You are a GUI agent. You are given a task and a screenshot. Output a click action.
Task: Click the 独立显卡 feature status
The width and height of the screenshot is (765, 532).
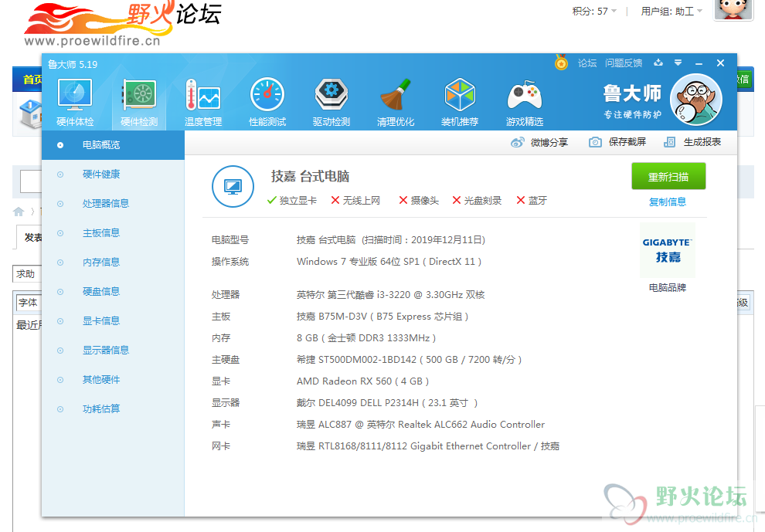(x=292, y=201)
